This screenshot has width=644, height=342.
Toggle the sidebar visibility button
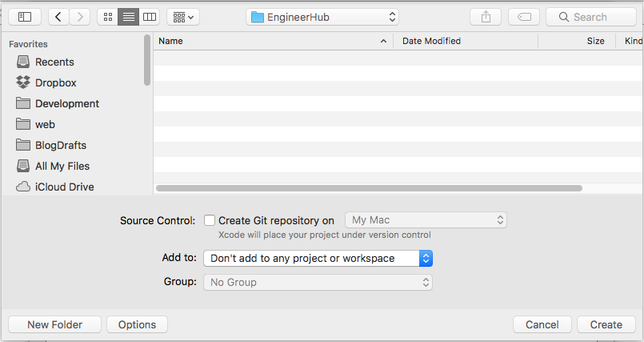tap(25, 17)
